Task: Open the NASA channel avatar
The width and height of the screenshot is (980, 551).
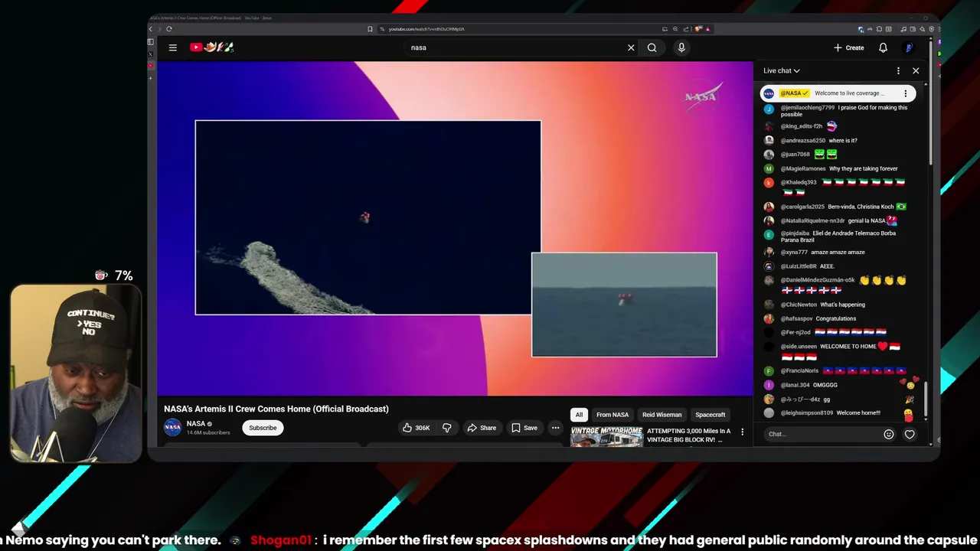Action: 173,427
